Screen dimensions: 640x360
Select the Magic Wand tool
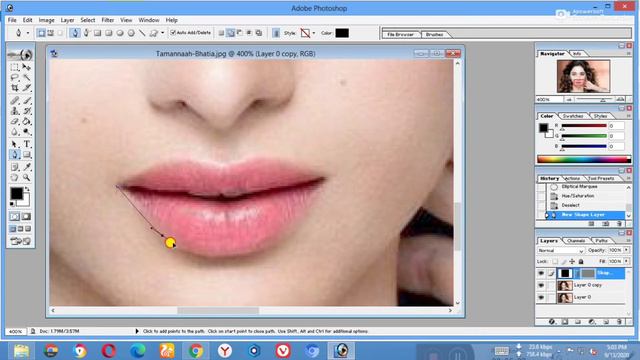click(27, 77)
